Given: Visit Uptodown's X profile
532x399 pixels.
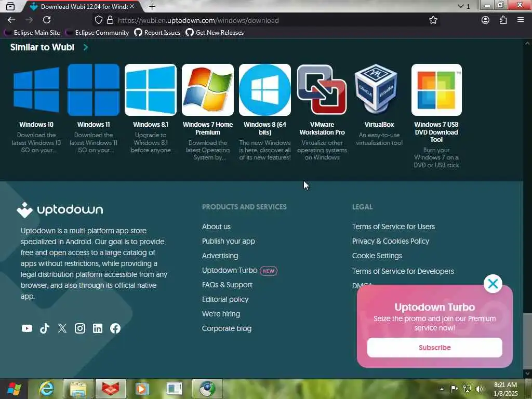Looking at the screenshot, I should click(62, 328).
